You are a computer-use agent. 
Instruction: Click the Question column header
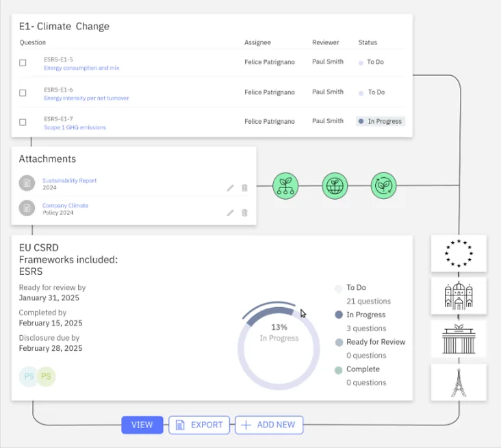[x=33, y=42]
